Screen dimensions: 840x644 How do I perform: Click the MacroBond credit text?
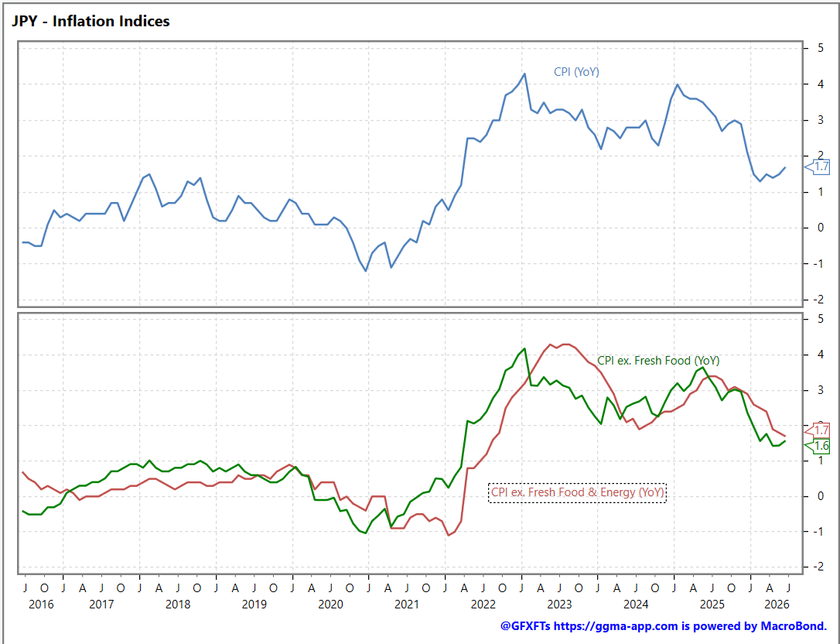click(x=794, y=625)
